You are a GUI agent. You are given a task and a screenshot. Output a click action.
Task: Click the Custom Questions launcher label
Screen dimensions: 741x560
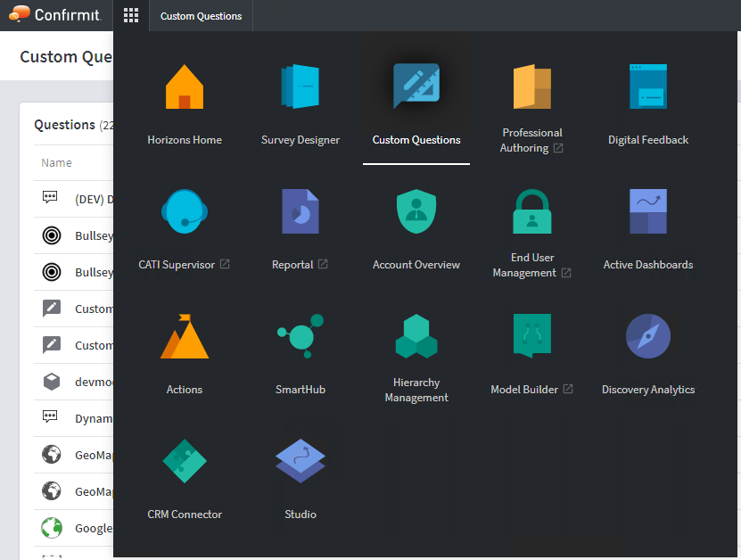[416, 140]
